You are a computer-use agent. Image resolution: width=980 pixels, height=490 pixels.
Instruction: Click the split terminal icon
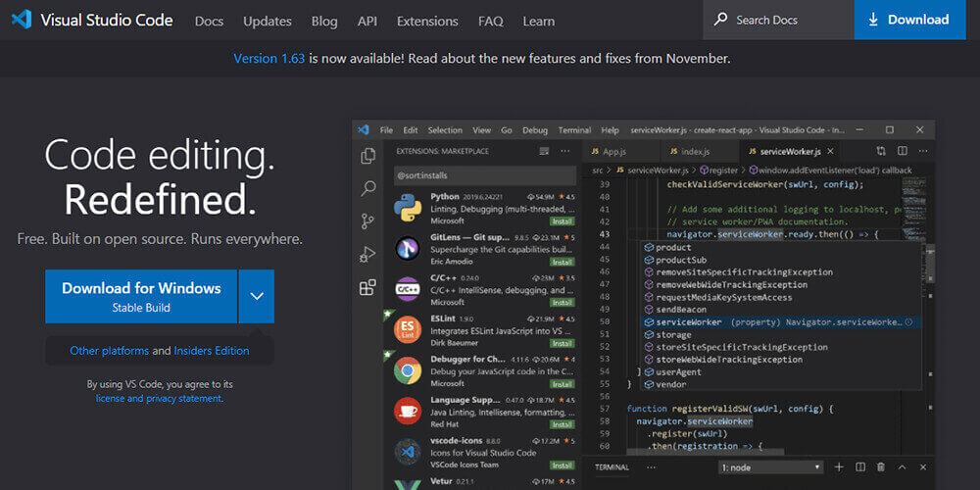click(x=860, y=466)
